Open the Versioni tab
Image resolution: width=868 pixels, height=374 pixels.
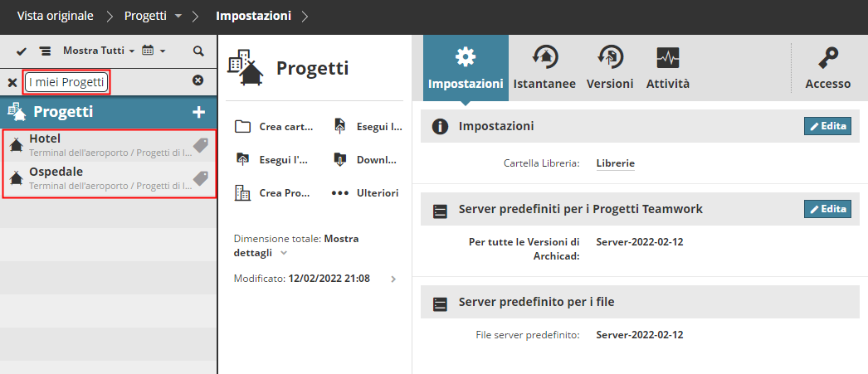click(610, 68)
